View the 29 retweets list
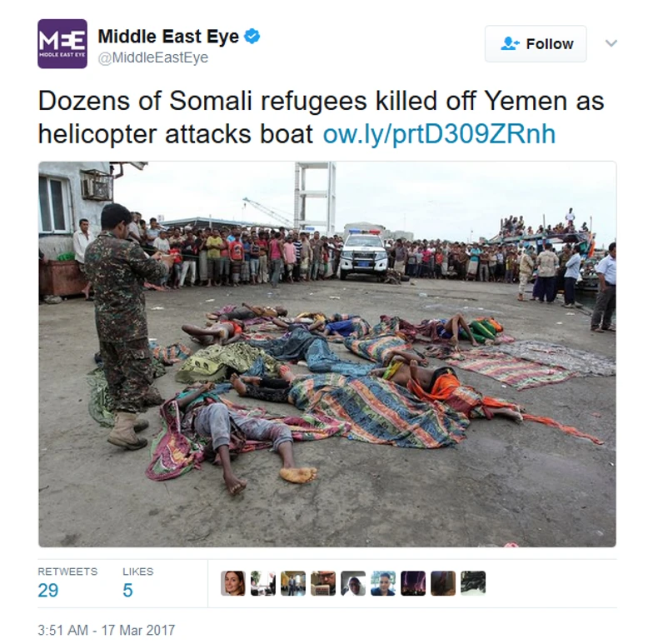The width and height of the screenshot is (658, 644). 67,582
